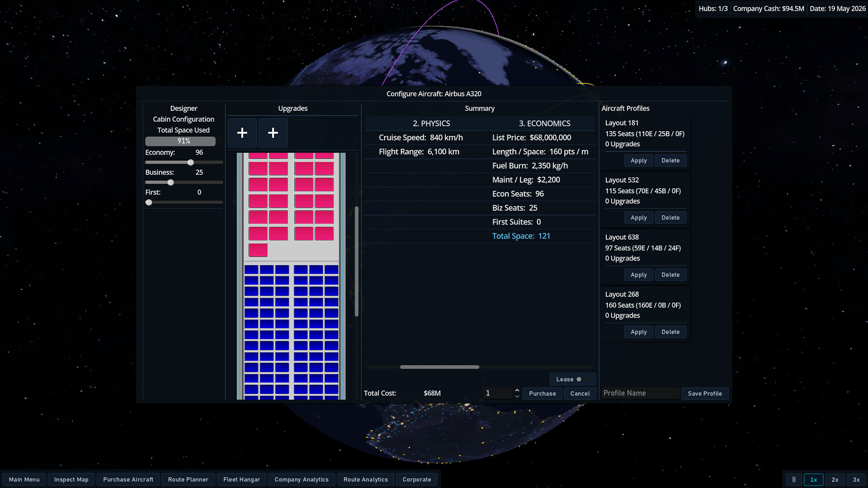Apply the Layout 181 profile

[x=639, y=160]
